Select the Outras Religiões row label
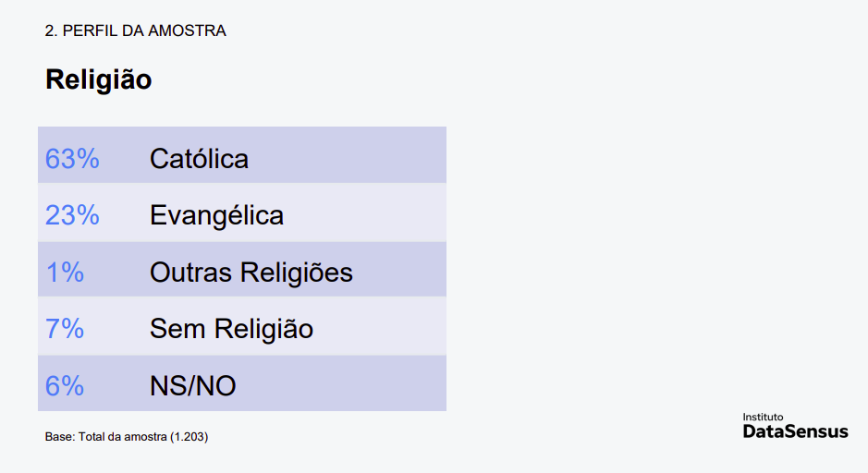 pyautogui.click(x=251, y=273)
